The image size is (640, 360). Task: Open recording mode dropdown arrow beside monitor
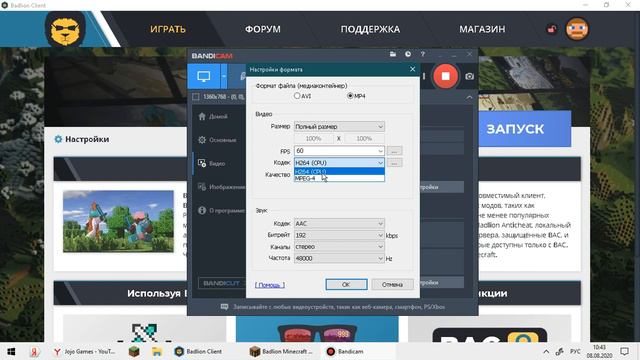[224, 76]
